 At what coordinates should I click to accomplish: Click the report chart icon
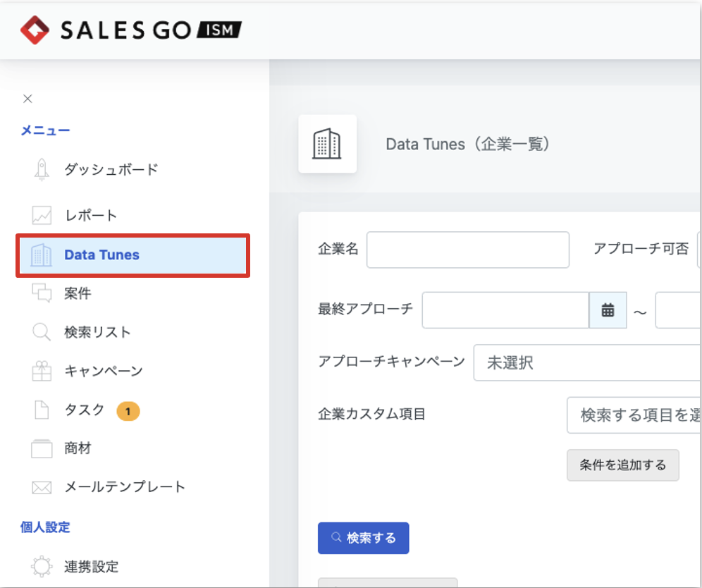click(x=42, y=216)
